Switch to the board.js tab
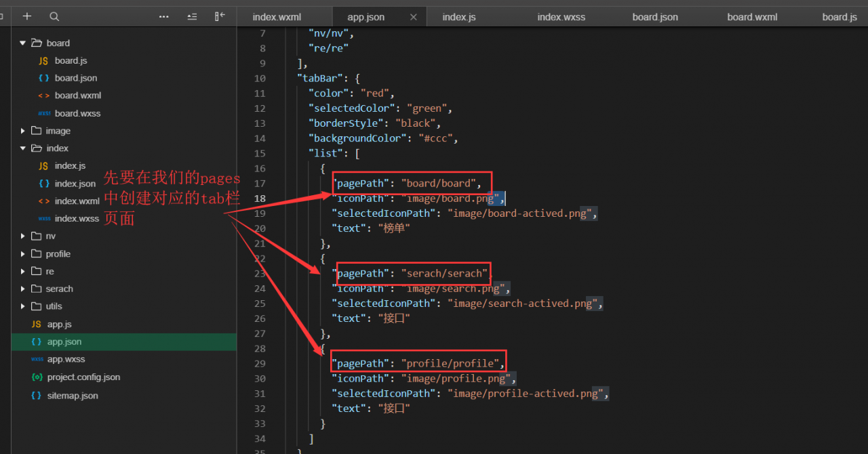868x454 pixels. (840, 17)
